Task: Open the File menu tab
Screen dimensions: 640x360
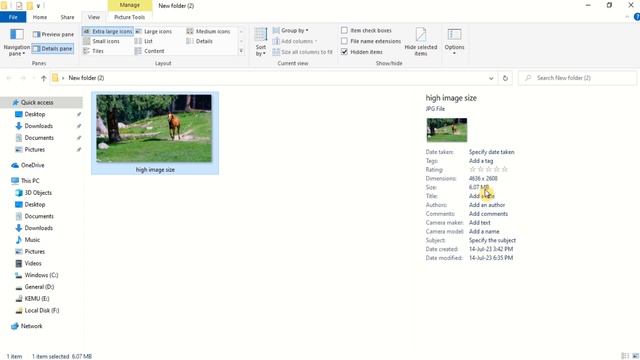Action: coord(13,17)
